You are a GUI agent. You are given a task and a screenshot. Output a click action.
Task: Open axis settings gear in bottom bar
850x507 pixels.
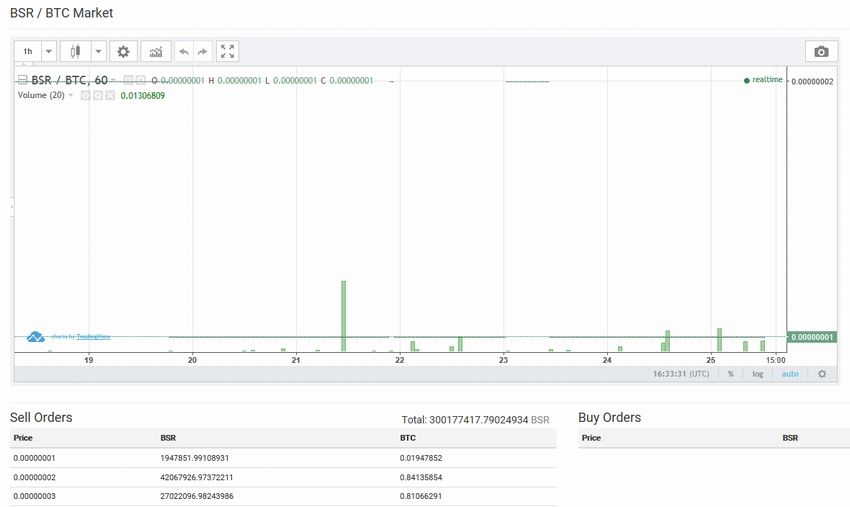coord(822,374)
